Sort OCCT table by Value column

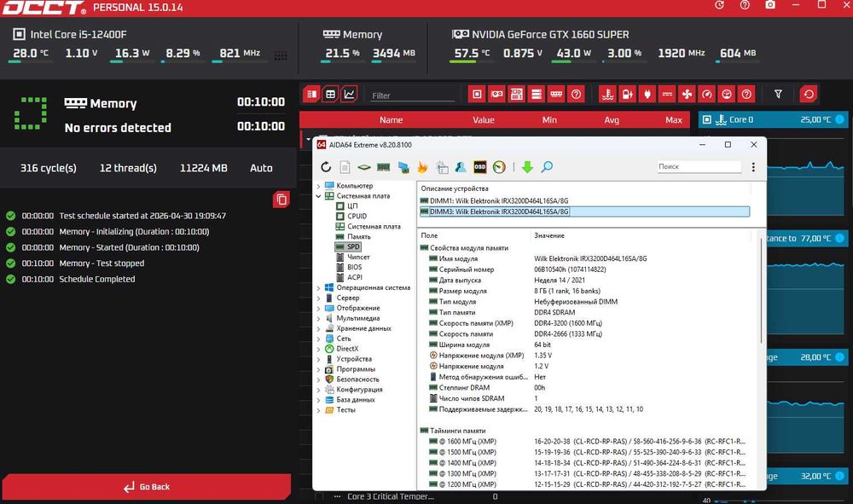coord(483,119)
